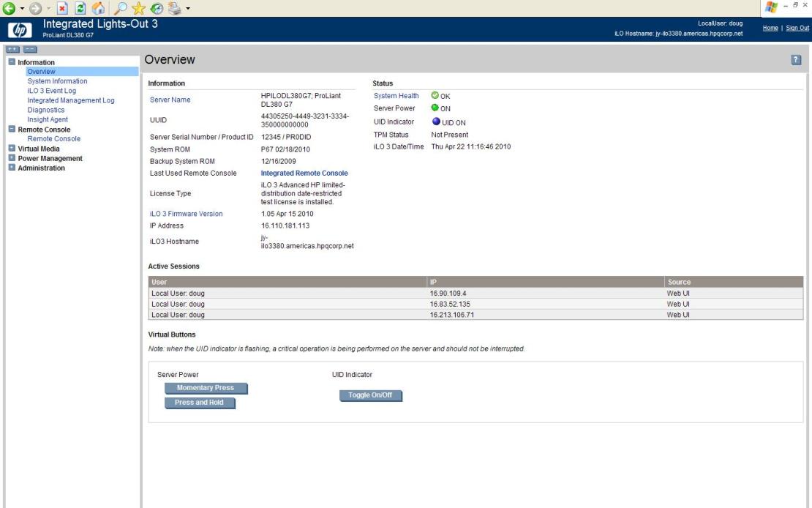Go back with the green browser arrow
812x508 pixels.
pos(9,8)
